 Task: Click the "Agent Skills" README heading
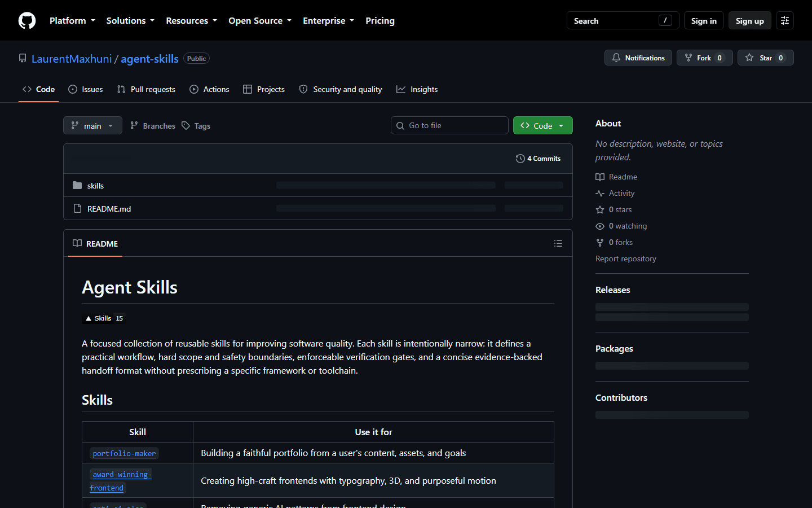click(x=130, y=287)
